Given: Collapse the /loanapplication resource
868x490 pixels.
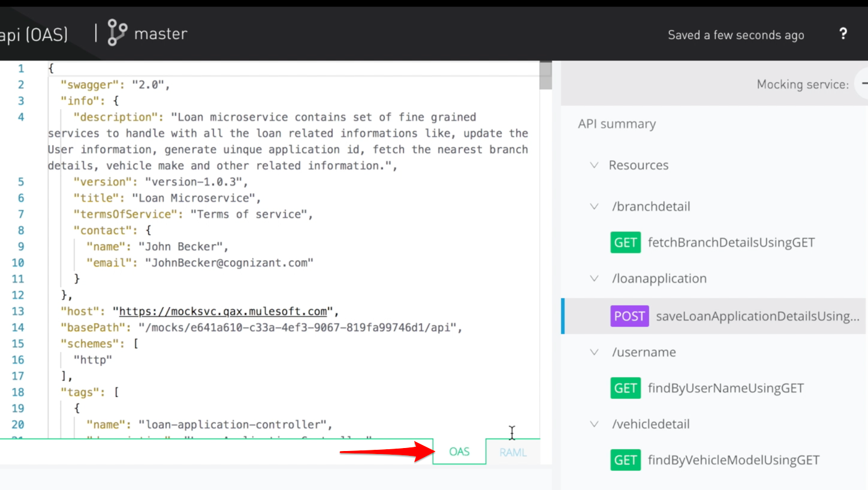Looking at the screenshot, I should 593,278.
